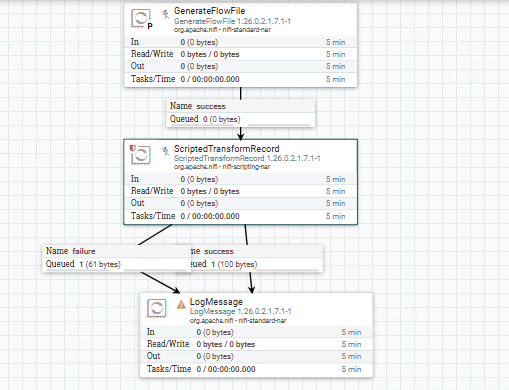Select the ScriptedTransformRecord processor title
This screenshot has height=390, width=509.
tap(227, 149)
